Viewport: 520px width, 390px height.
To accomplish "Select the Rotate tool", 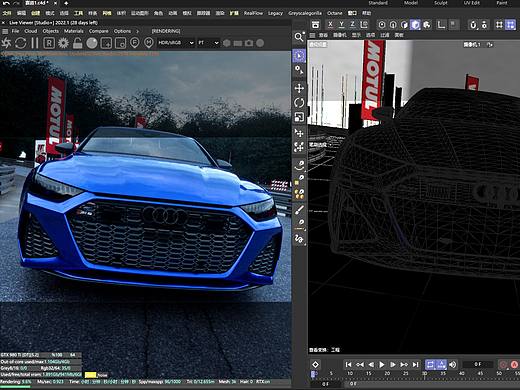I will point(299,103).
